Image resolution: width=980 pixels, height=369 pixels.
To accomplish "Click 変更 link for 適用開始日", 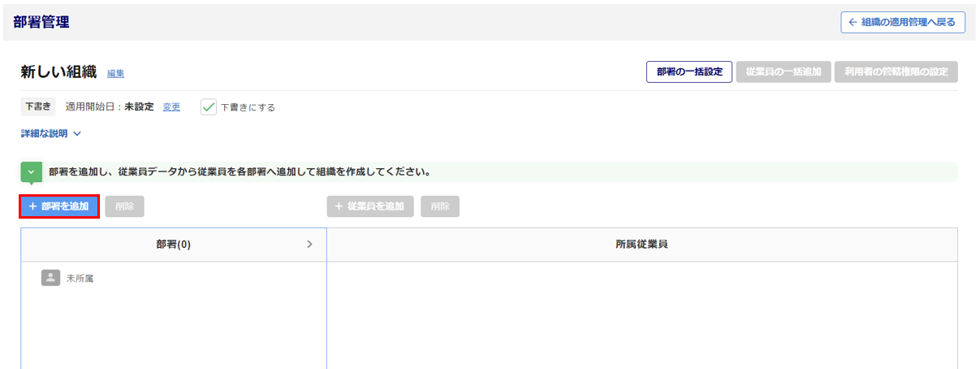I will 171,106.
